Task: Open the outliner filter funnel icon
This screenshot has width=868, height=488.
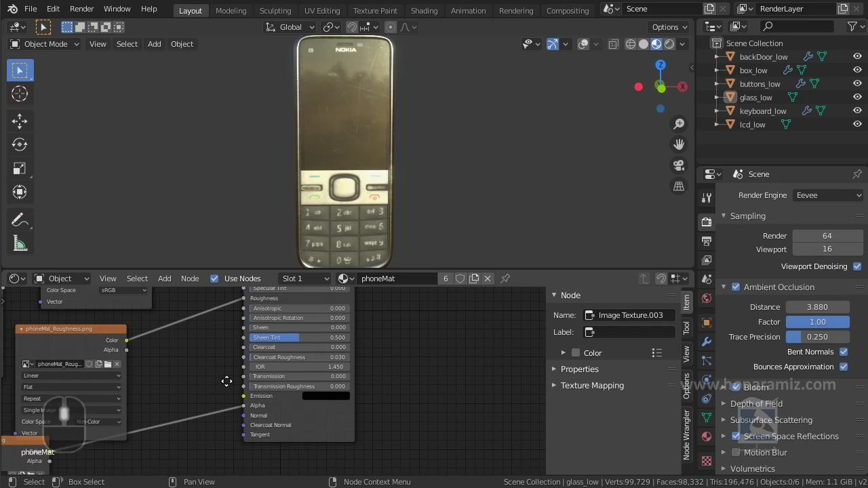Action: point(853,26)
